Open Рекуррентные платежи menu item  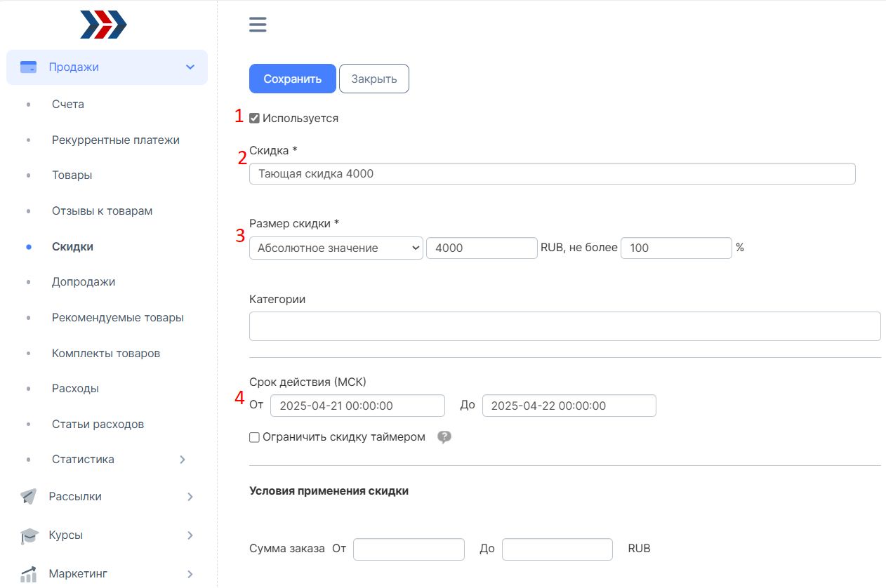coord(116,140)
